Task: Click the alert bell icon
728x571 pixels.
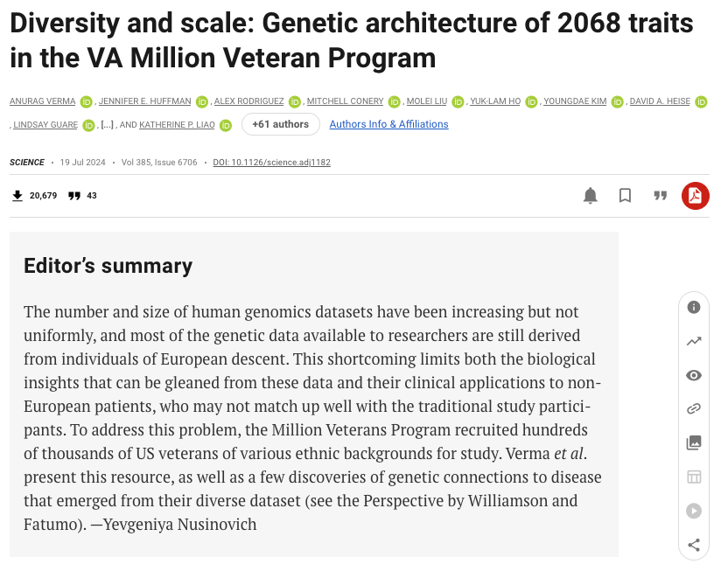Action: pyautogui.click(x=591, y=196)
